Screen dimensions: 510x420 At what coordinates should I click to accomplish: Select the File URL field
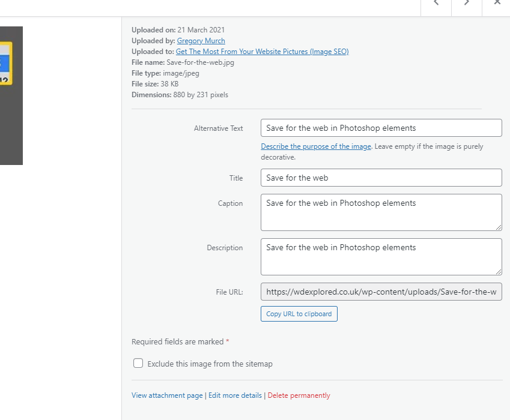(381, 292)
